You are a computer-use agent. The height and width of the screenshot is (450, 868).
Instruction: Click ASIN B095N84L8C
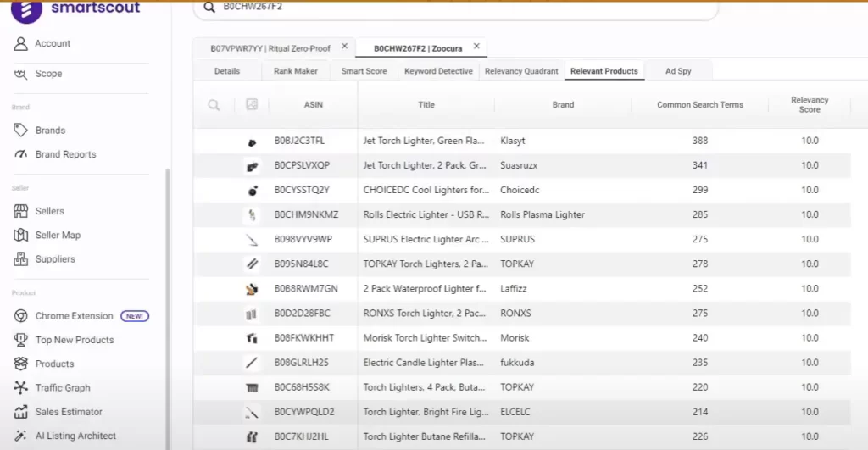302,264
